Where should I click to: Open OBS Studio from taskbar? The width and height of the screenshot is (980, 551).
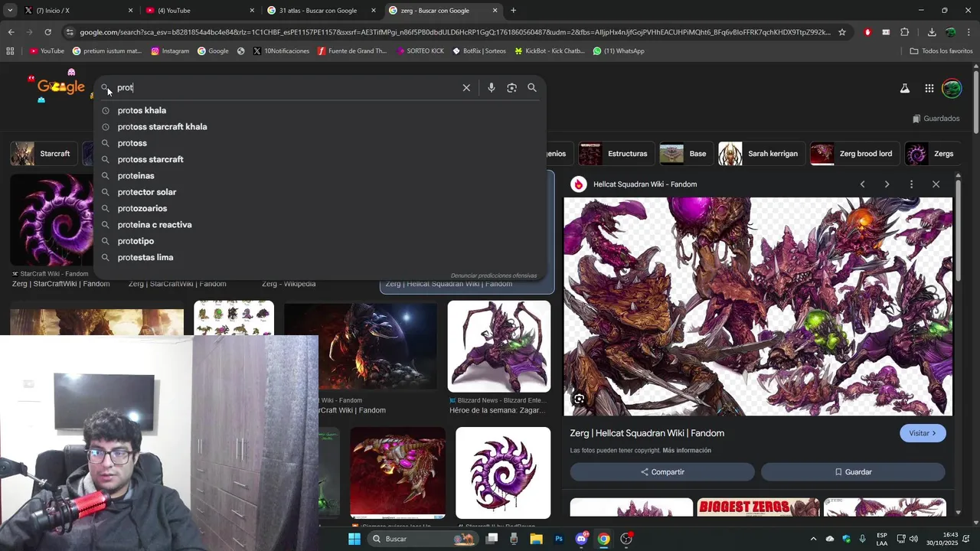[626, 539]
